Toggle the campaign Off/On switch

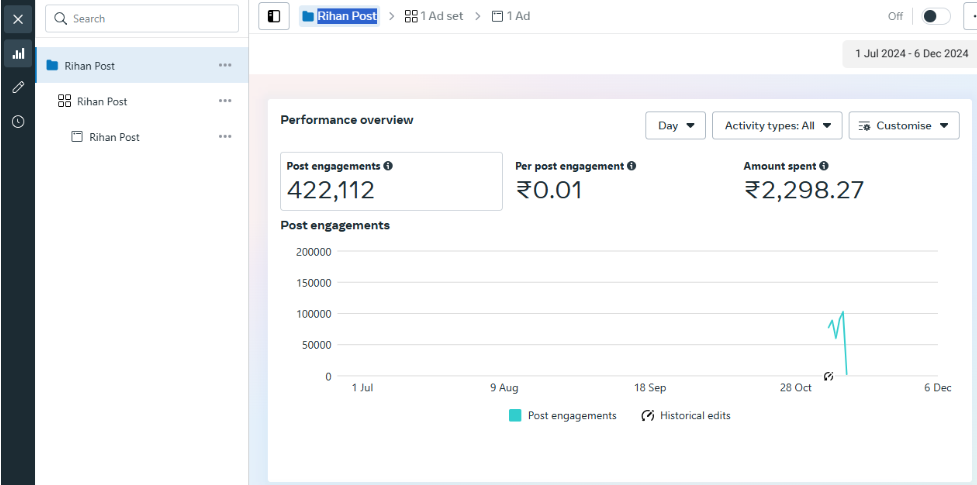point(935,16)
